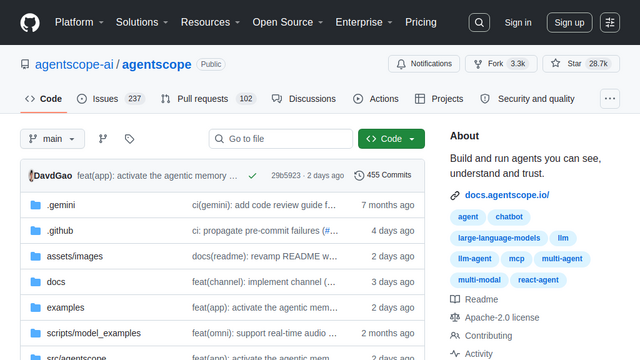Expand the Enterprise menu
This screenshot has height=360, width=640.
pos(364,22)
